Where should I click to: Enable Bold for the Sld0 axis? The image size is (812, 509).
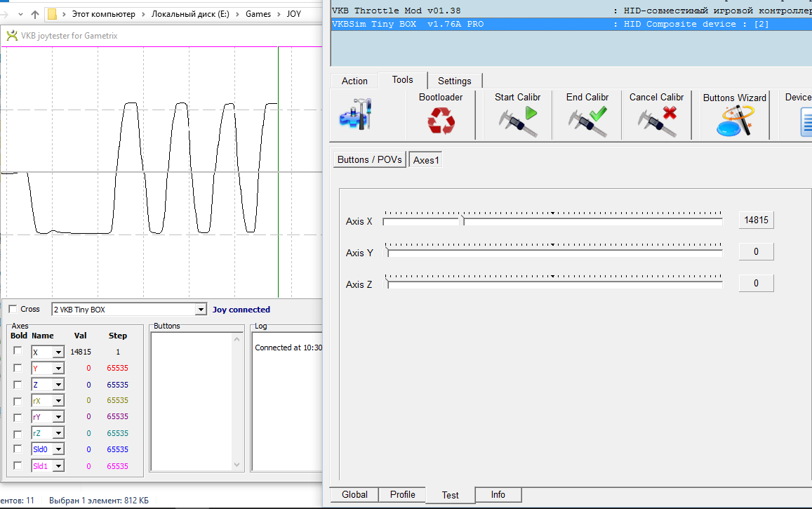(x=18, y=449)
